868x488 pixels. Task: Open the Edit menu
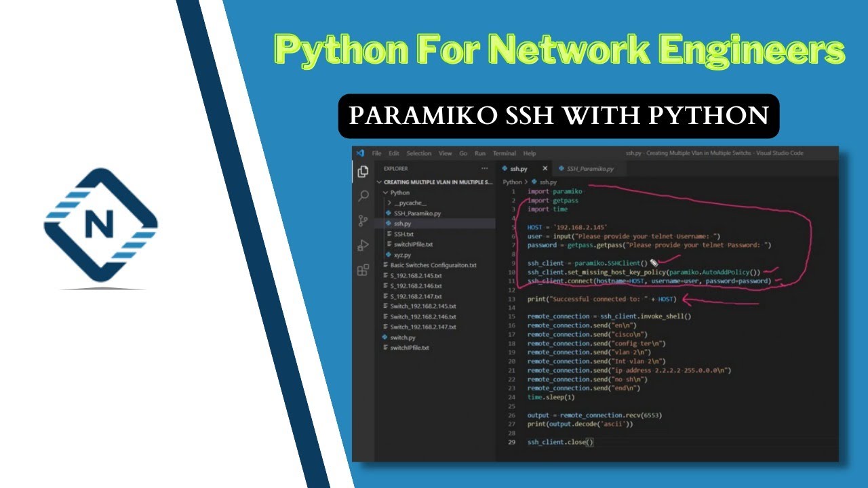(394, 153)
